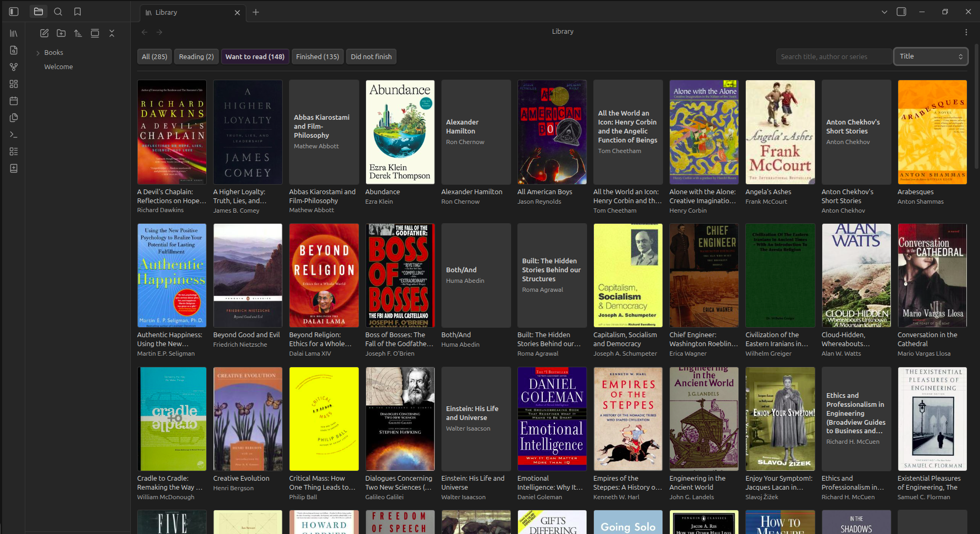Open the file explorer panel icon
This screenshot has height=534, width=980.
39,12
